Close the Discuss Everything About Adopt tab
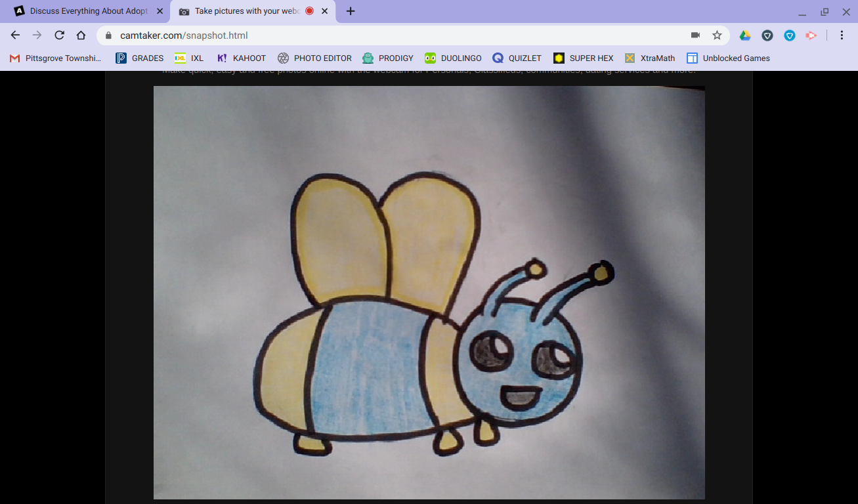 [160, 11]
